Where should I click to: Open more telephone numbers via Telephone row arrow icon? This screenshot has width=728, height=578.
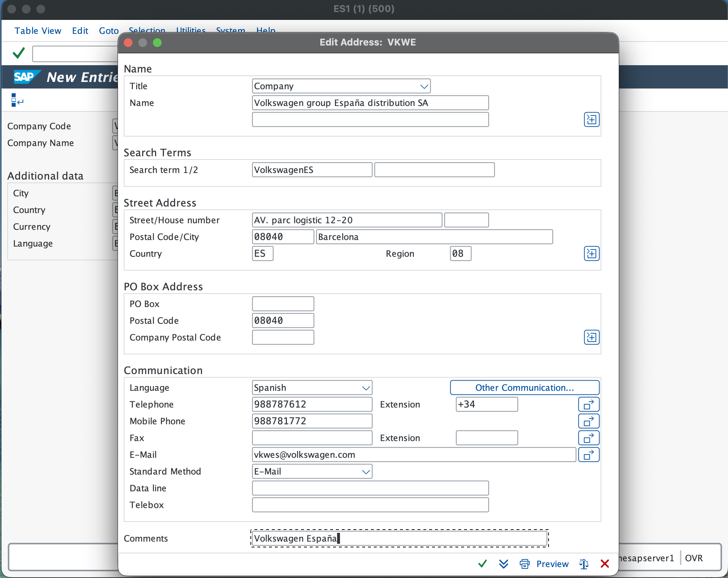tap(589, 404)
